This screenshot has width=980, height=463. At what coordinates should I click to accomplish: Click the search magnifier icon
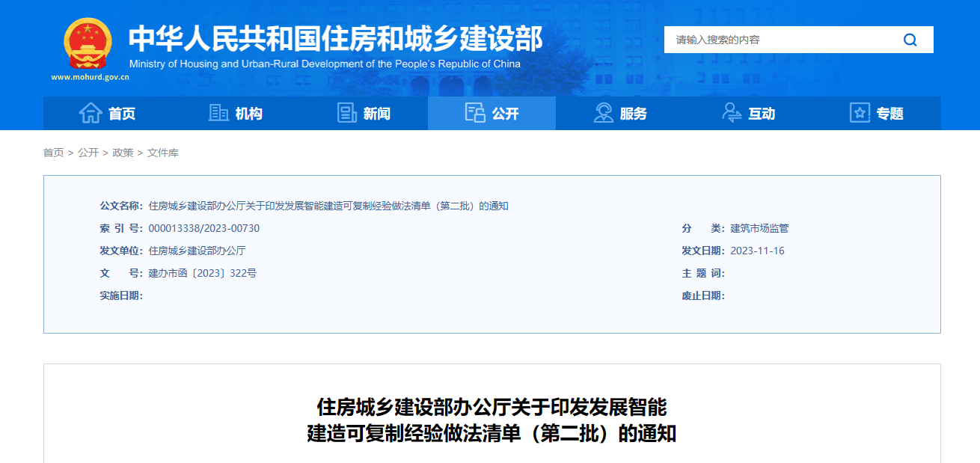[910, 40]
